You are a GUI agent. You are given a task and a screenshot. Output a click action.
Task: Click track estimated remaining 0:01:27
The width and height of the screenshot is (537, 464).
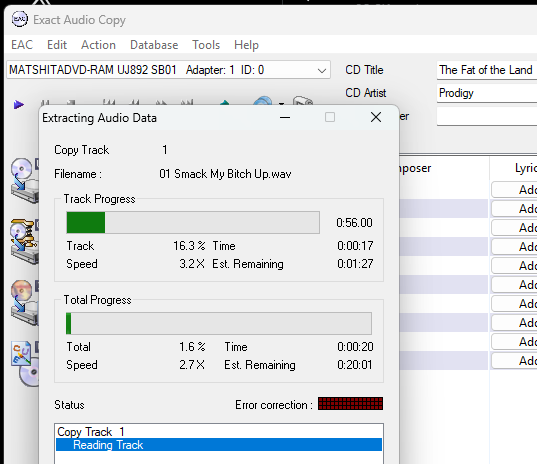coord(355,264)
